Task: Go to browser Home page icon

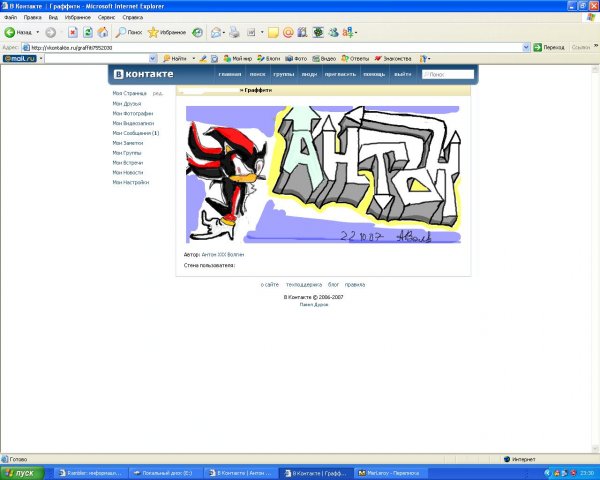Action: point(103,32)
